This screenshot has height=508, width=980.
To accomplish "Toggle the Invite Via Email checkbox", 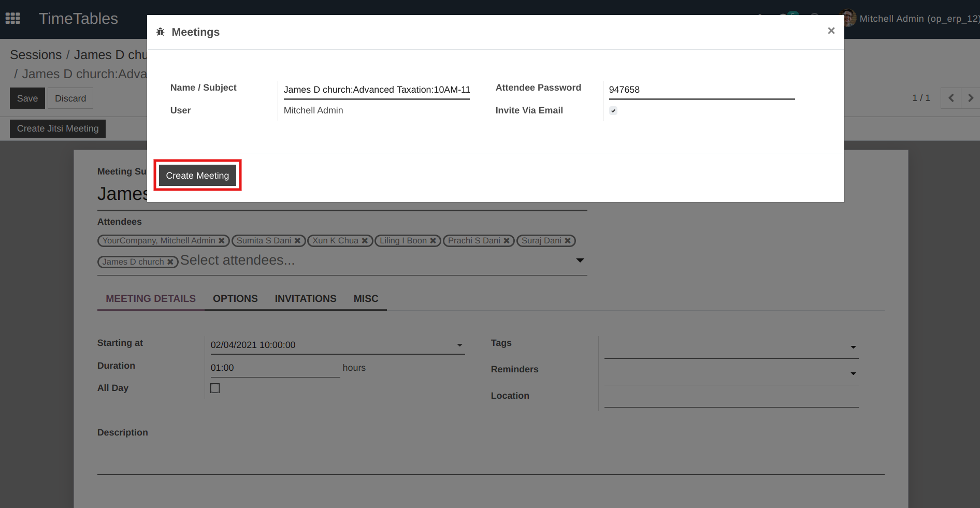I will (613, 110).
